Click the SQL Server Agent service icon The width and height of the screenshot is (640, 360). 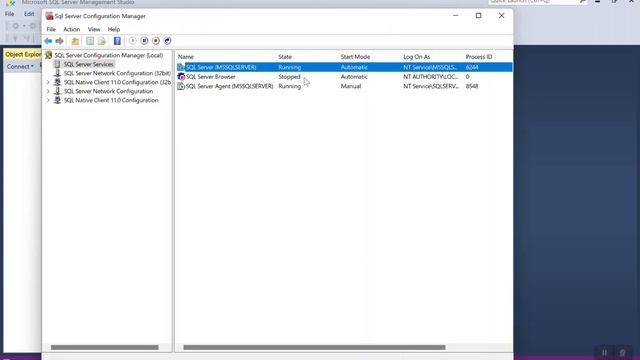tap(181, 86)
